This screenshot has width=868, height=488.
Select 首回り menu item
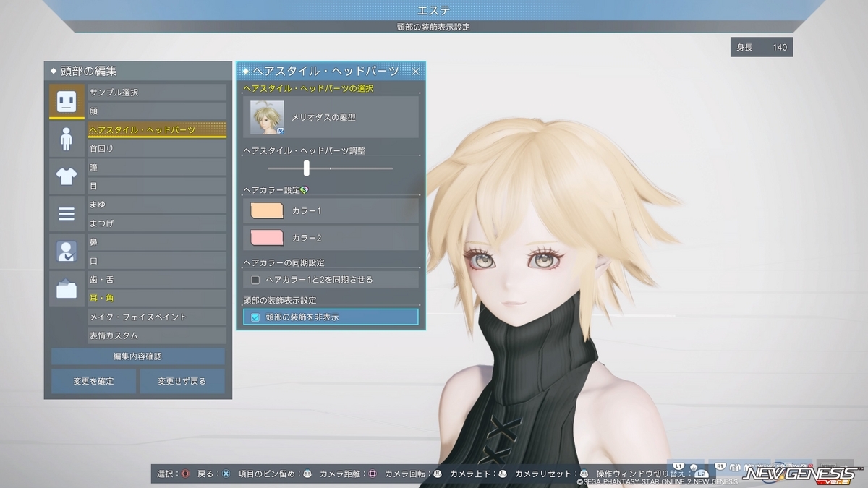click(157, 148)
